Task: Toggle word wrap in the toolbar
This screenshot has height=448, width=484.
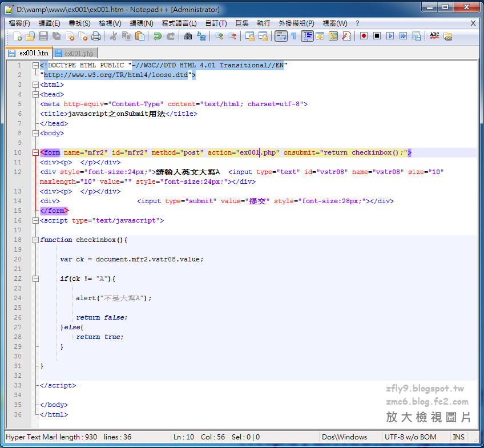Action: pyautogui.click(x=281, y=36)
